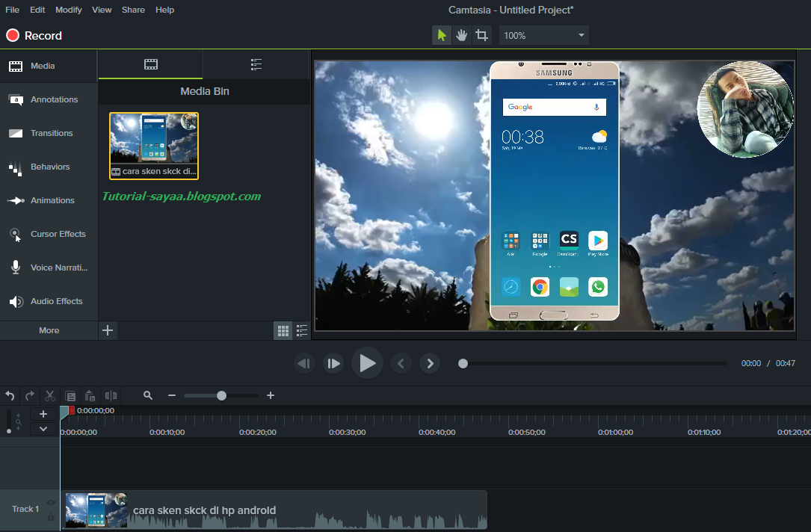Zoom in timeline with plus button
Viewport: 811px width, 532px height.
(271, 395)
